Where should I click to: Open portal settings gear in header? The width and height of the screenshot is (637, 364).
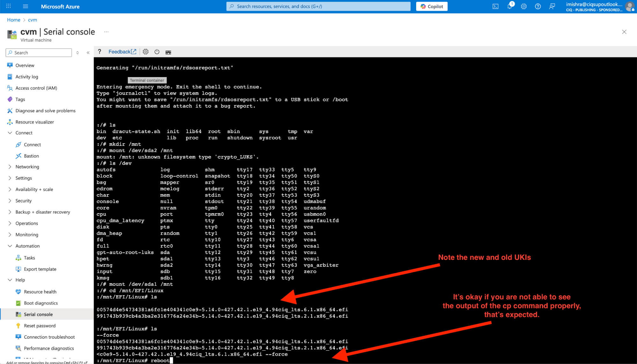click(524, 6)
